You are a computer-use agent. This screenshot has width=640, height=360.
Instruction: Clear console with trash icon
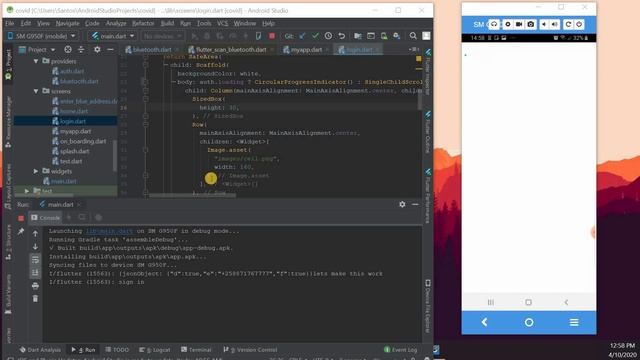click(x=35, y=299)
